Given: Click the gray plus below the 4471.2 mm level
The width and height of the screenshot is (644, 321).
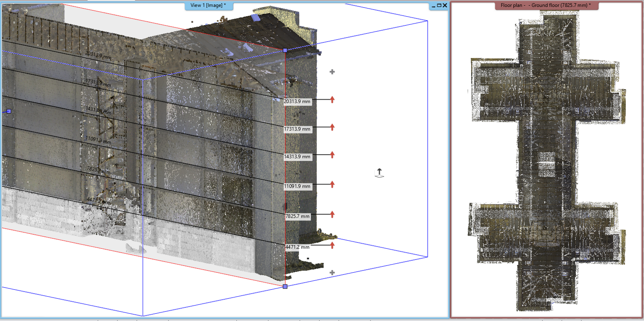Looking at the screenshot, I should [332, 273].
